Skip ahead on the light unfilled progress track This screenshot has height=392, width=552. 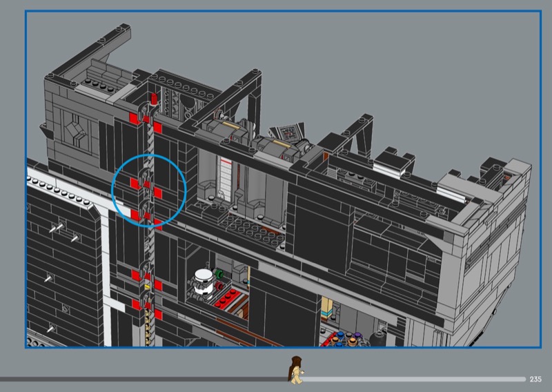pos(414,379)
